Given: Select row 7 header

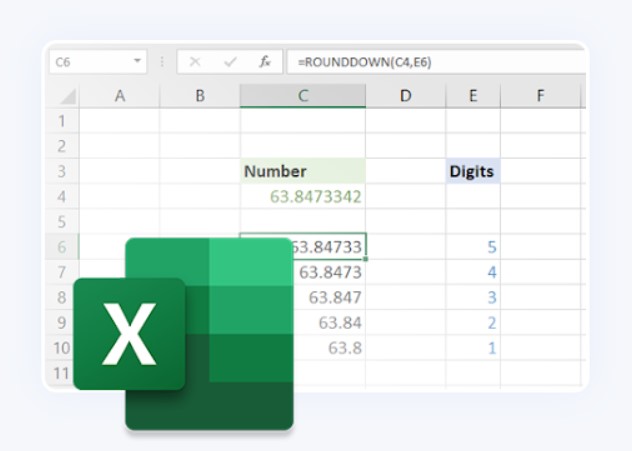Looking at the screenshot, I should [62, 272].
